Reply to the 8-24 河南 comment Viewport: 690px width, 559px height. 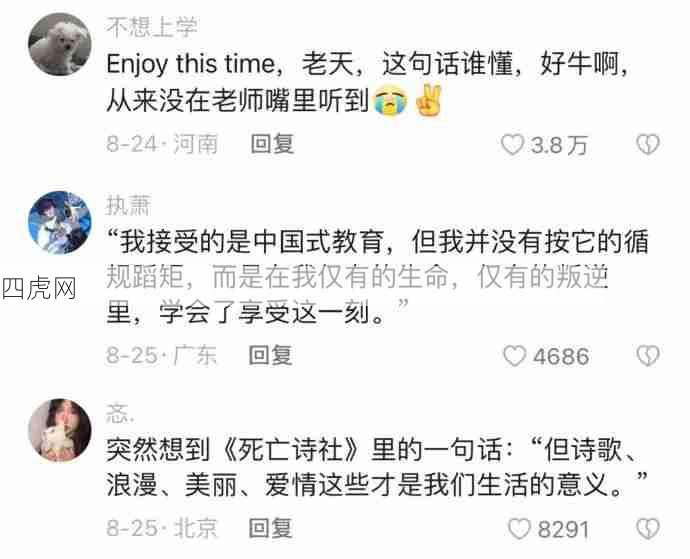click(x=272, y=144)
